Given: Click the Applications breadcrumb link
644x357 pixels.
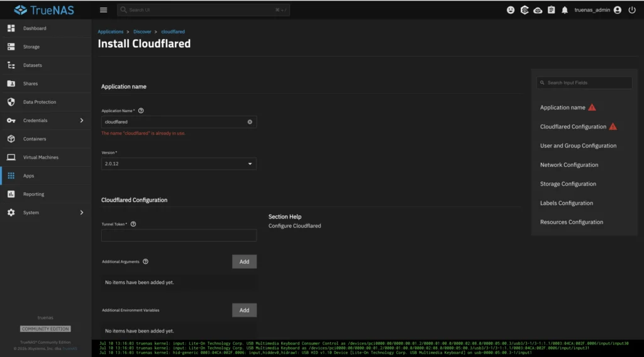Looking at the screenshot, I should point(111,31).
